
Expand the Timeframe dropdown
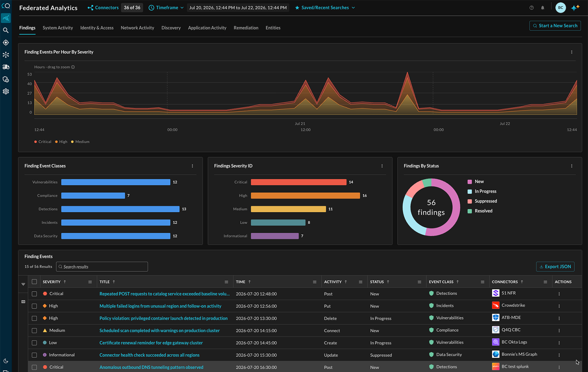[x=166, y=8]
